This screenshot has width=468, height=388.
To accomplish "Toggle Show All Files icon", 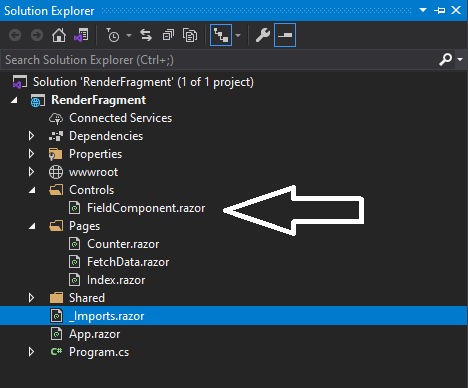I will coord(190,35).
